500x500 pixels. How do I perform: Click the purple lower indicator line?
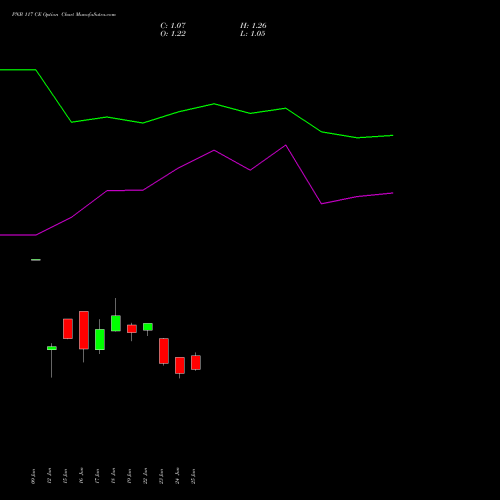pyautogui.click(x=214, y=150)
